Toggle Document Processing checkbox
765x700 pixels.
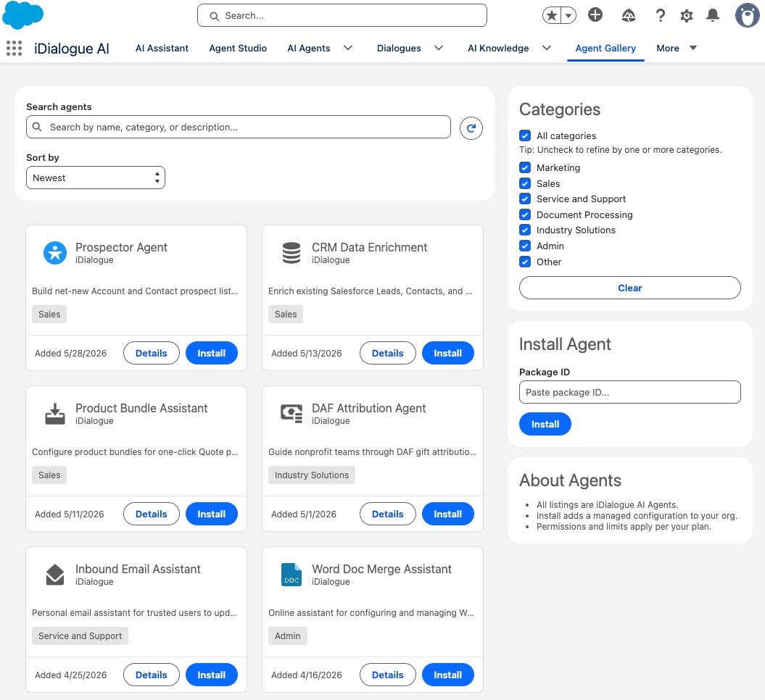coord(525,214)
